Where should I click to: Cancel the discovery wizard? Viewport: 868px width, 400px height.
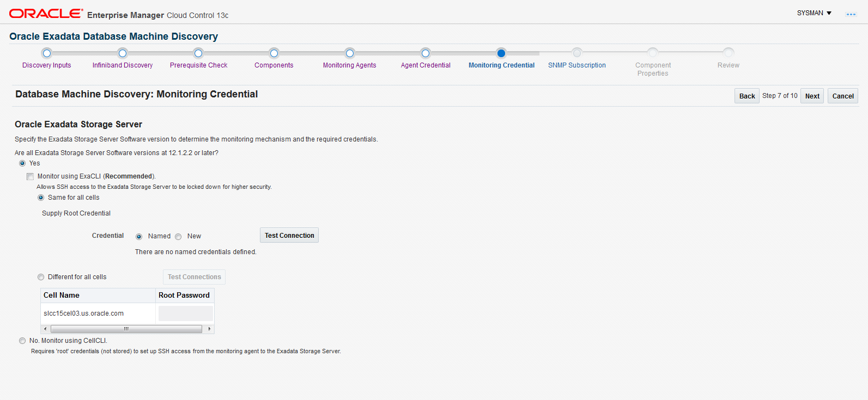point(843,96)
